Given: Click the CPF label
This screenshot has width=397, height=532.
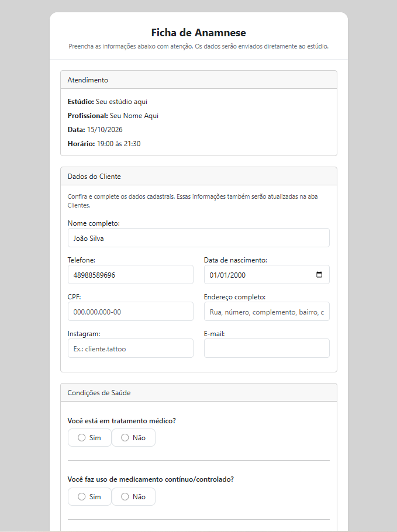Looking at the screenshot, I should point(74,297).
